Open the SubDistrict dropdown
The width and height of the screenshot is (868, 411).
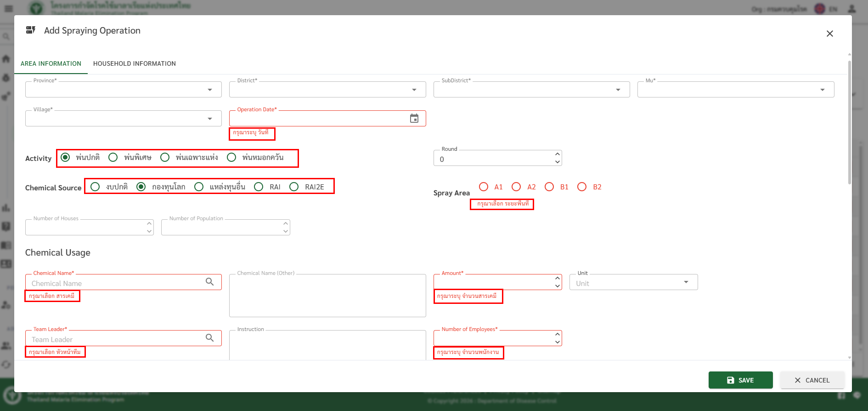click(x=618, y=90)
